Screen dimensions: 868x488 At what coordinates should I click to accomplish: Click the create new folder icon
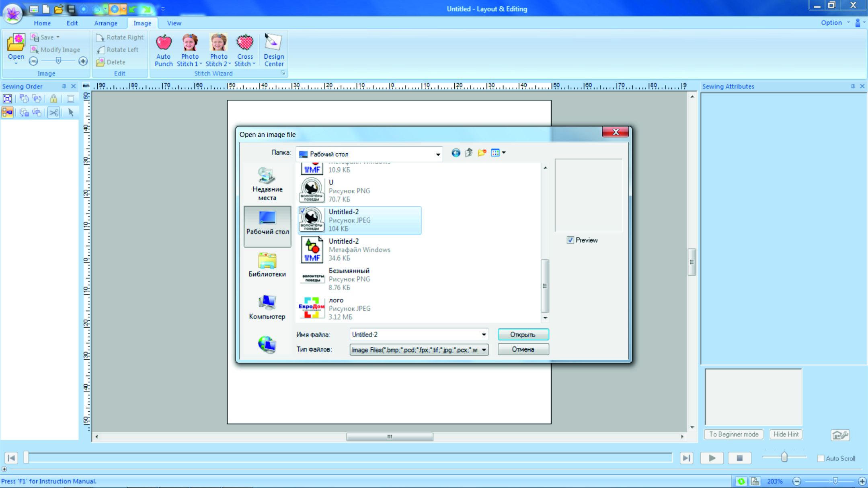482,153
